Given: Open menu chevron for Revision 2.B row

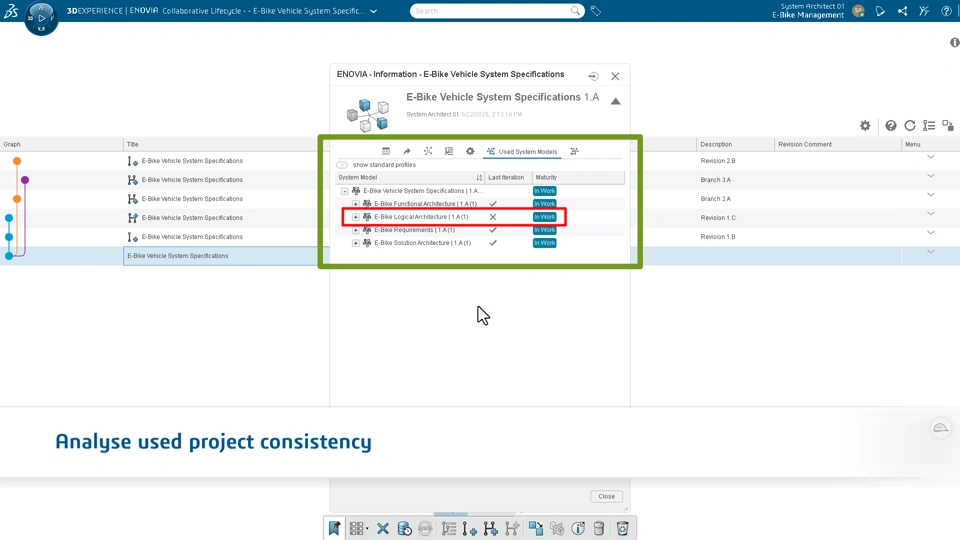Looking at the screenshot, I should coord(931,157).
